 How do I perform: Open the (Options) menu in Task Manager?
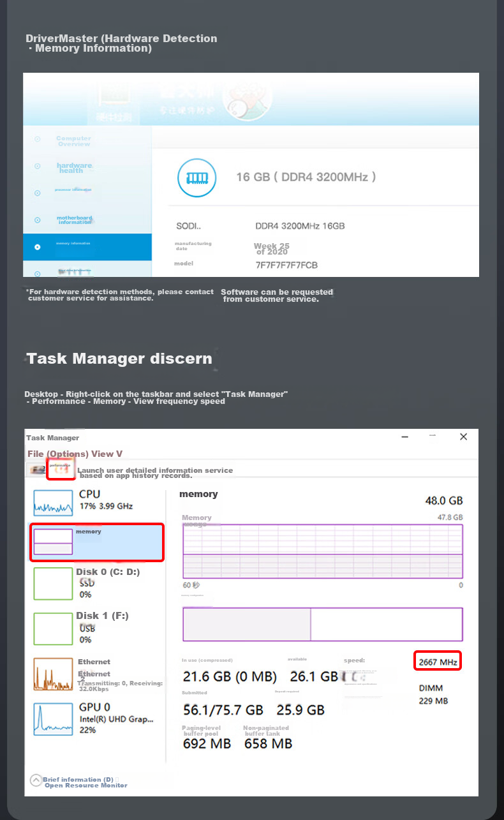click(67, 454)
